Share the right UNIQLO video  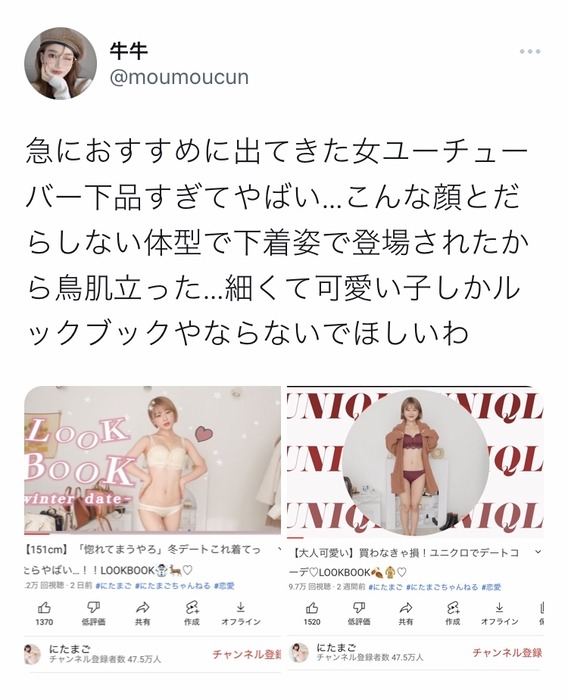pos(406,614)
